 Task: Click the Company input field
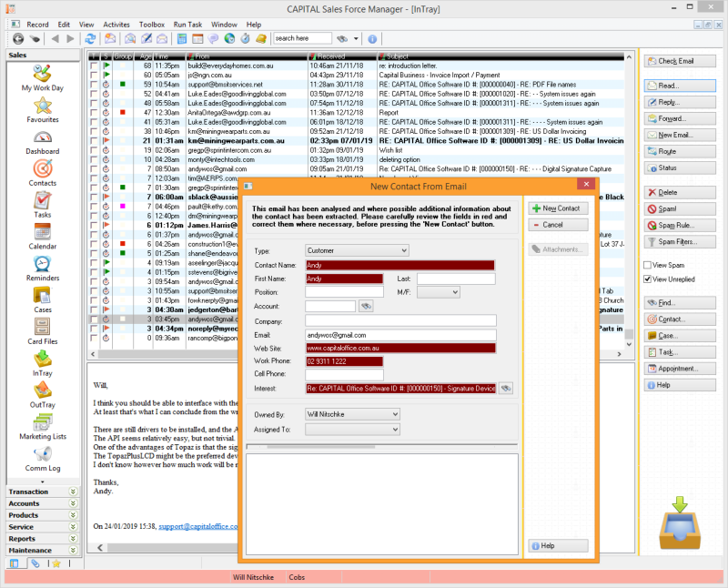[x=400, y=321]
